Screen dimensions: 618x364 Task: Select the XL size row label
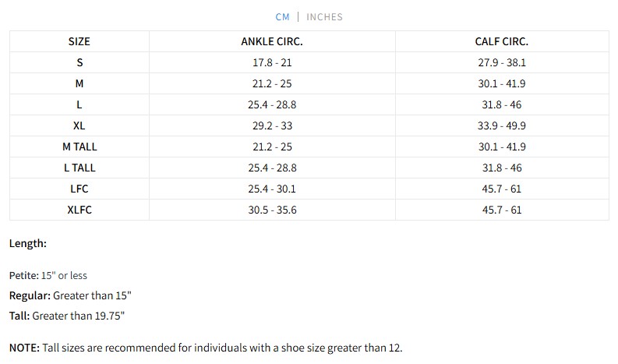pos(79,125)
